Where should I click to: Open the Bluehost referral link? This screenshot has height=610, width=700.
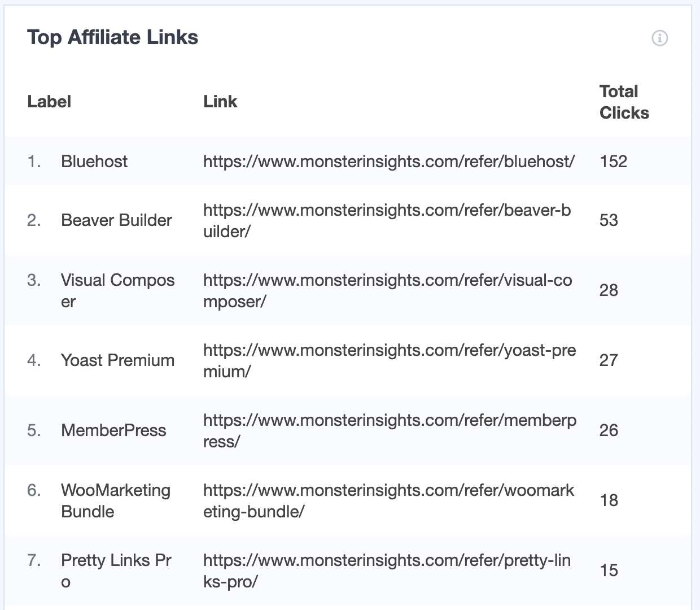[x=389, y=162]
